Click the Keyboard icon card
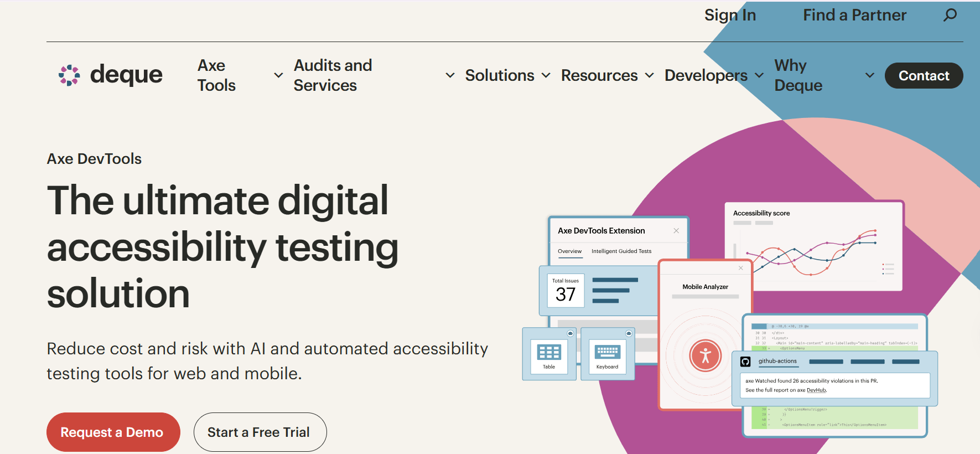The image size is (980, 454). pos(608,354)
